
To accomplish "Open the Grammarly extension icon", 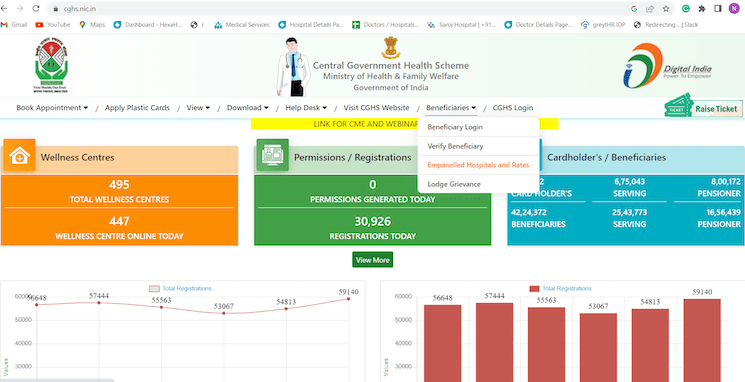I will [686, 9].
